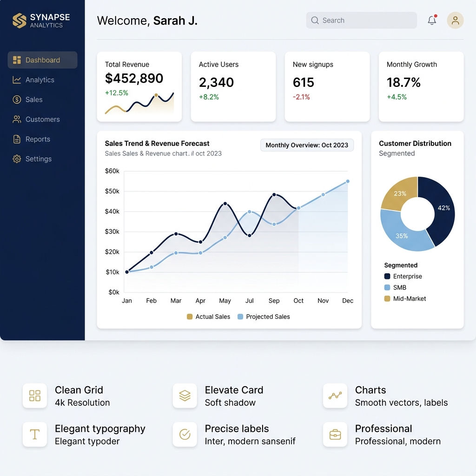Image resolution: width=476 pixels, height=476 pixels.
Task: Select the Active Users card
Action: (x=233, y=86)
